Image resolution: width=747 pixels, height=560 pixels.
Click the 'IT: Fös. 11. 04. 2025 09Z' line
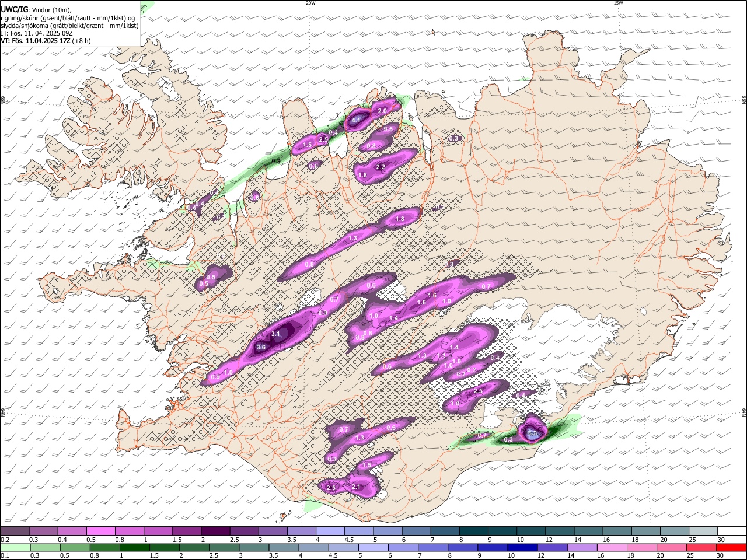click(37, 33)
